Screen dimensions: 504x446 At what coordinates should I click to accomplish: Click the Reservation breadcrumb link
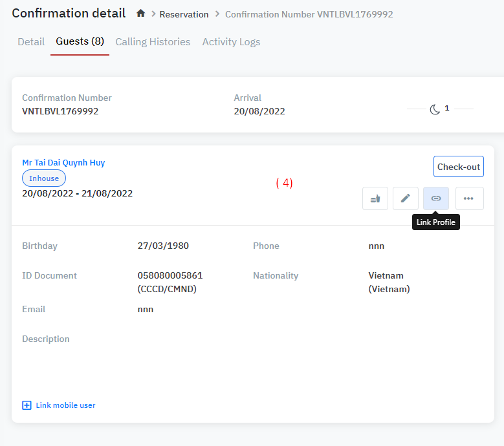[x=184, y=14]
